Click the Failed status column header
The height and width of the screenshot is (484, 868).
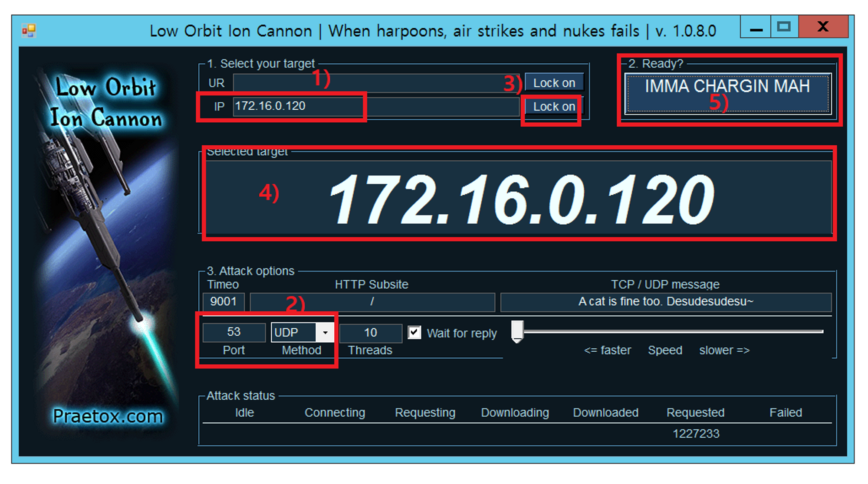tap(786, 412)
